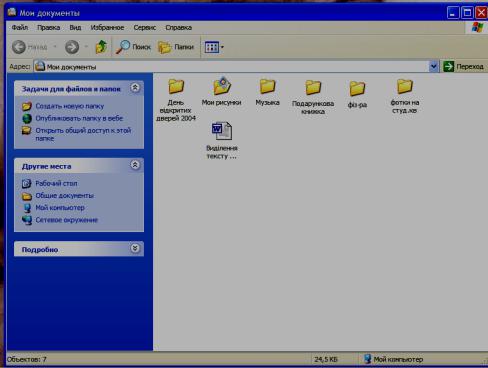The width and height of the screenshot is (488, 368).
Task: Toggle the Папки folders pane button
Action: [176, 47]
